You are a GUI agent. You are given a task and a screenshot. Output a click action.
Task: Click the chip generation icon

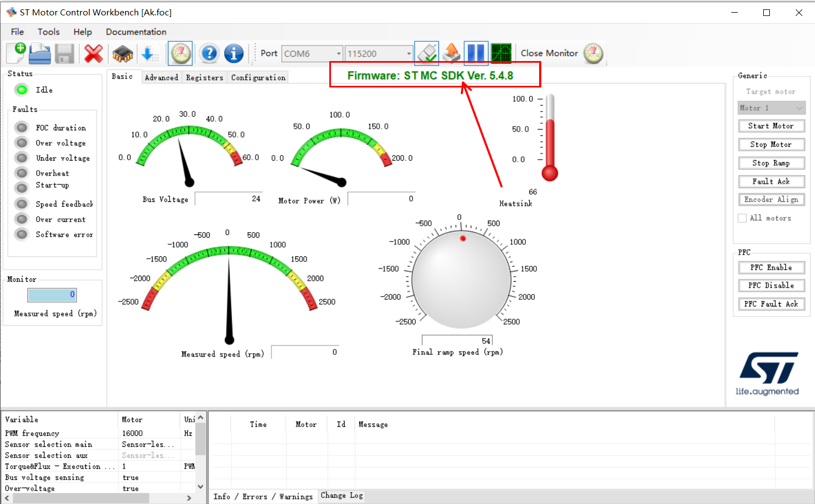[x=122, y=54]
